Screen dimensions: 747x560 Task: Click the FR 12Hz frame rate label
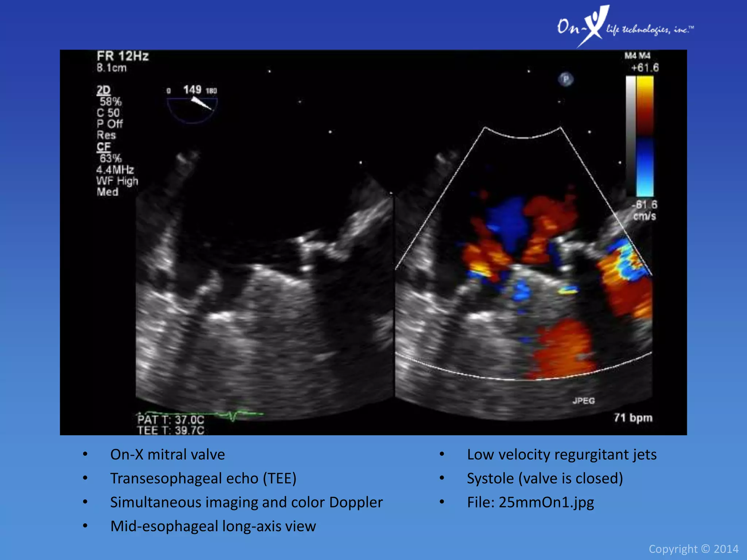[x=123, y=56]
